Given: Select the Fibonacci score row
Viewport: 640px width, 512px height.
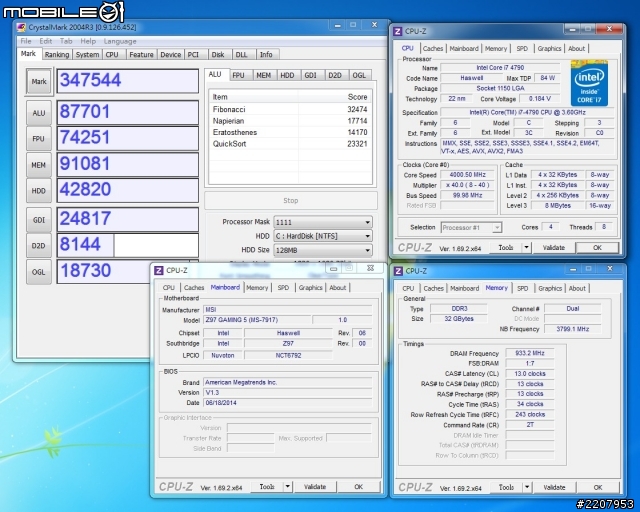Looking at the screenshot, I should tap(290, 109).
